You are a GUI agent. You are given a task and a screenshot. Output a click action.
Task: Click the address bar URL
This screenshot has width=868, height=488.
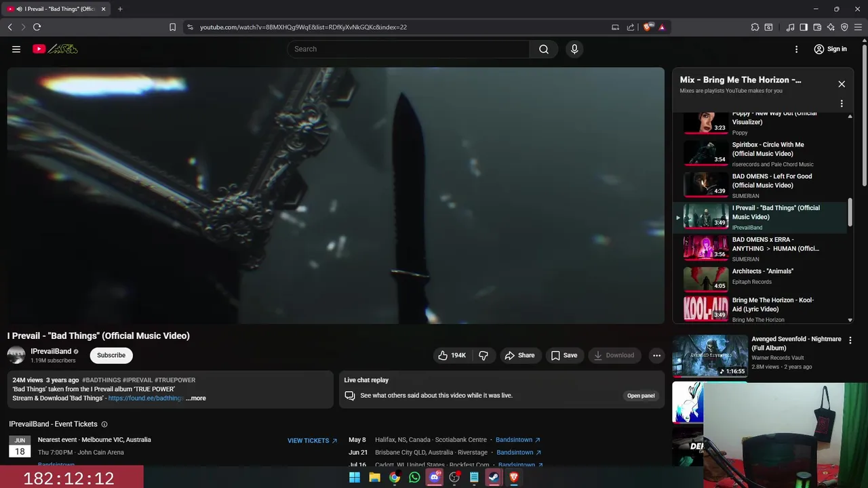(x=303, y=27)
